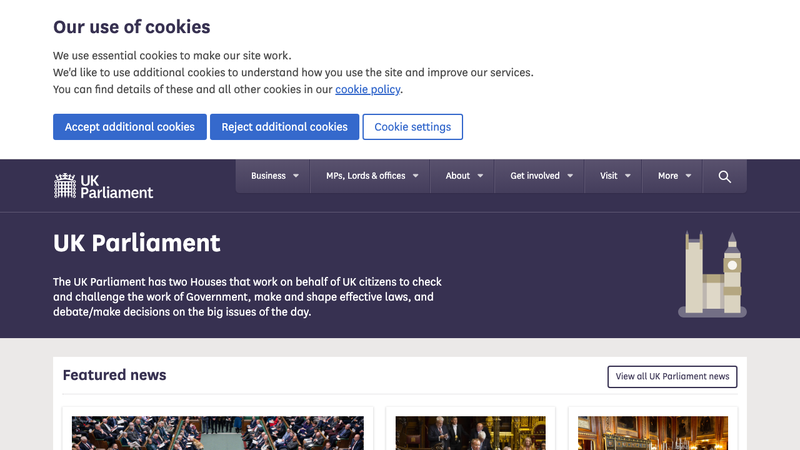800x450 pixels.
Task: Open the middle featured news image
Action: (470, 433)
